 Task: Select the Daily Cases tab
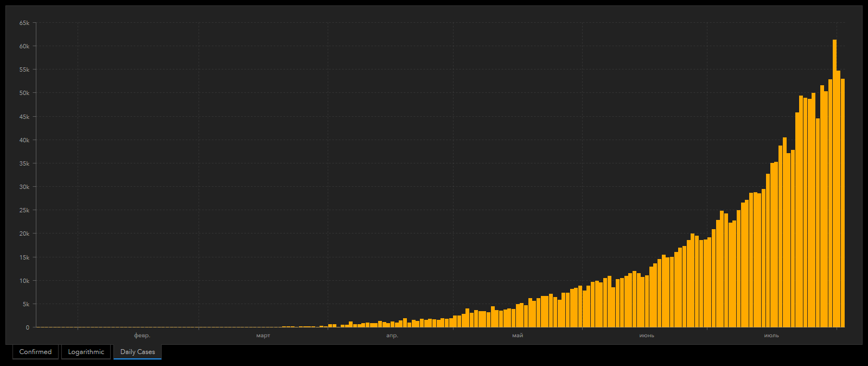pos(137,352)
